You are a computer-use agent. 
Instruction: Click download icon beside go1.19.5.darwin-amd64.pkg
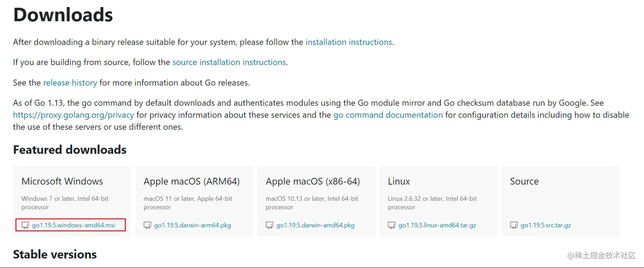(270, 225)
